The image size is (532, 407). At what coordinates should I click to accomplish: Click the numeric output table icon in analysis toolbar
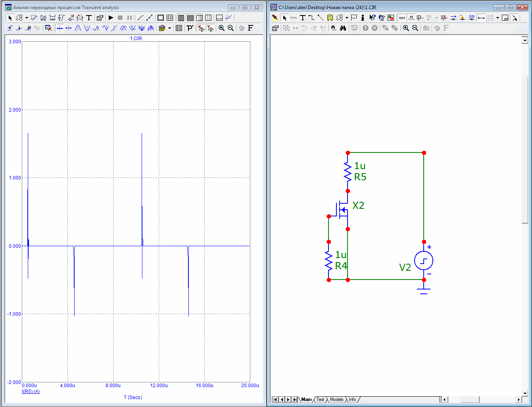click(x=179, y=28)
